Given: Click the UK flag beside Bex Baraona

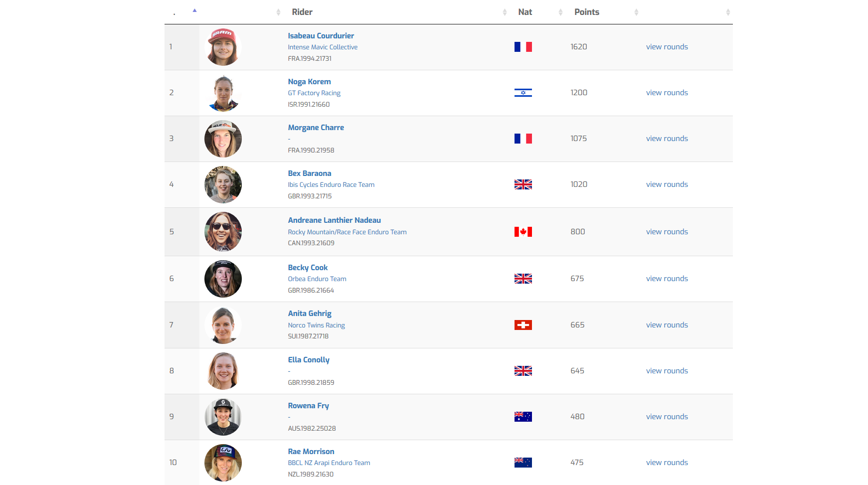Looking at the screenshot, I should (523, 184).
